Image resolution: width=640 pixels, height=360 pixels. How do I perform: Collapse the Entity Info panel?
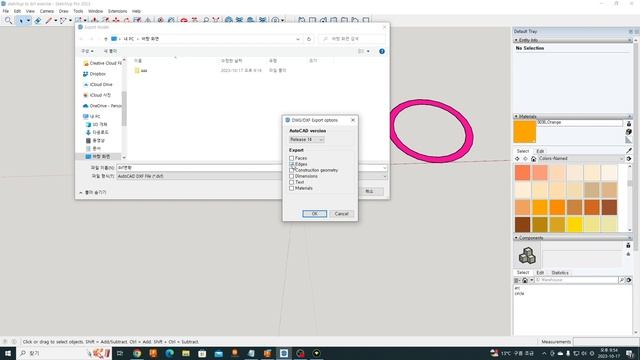pyautogui.click(x=516, y=40)
